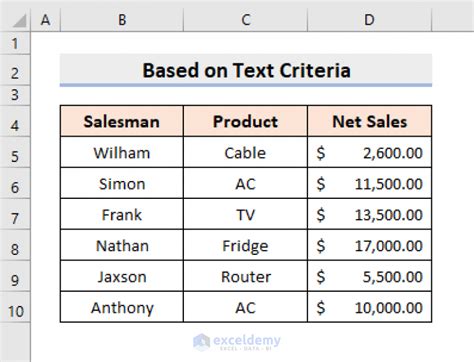
Task: Select Anthony's 10,000.00 sales cell
Action: [x=369, y=307]
